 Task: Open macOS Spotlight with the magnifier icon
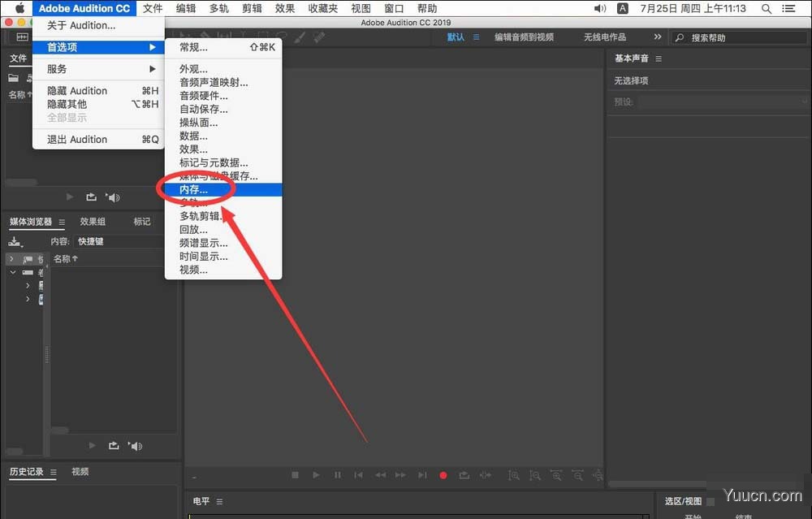[x=766, y=8]
